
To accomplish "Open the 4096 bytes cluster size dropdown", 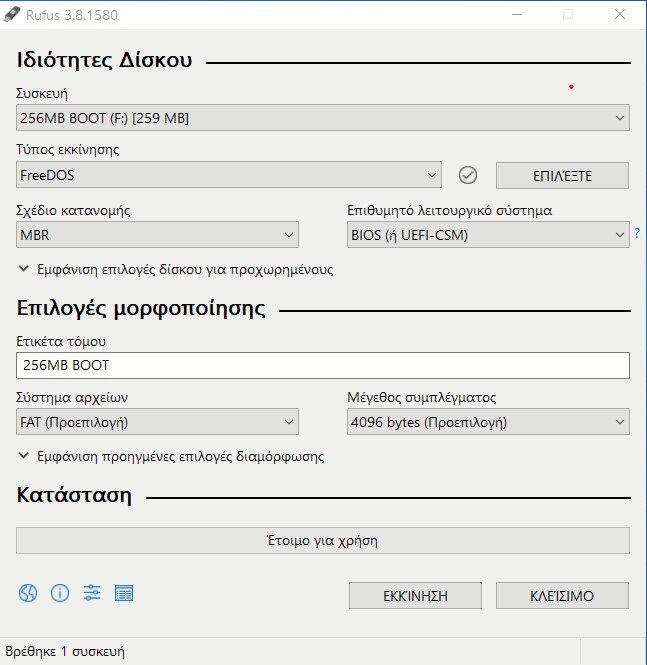I will 488,422.
